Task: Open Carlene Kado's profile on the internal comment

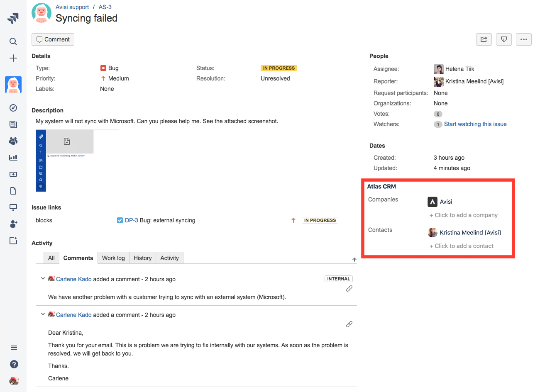Action: 74,279
